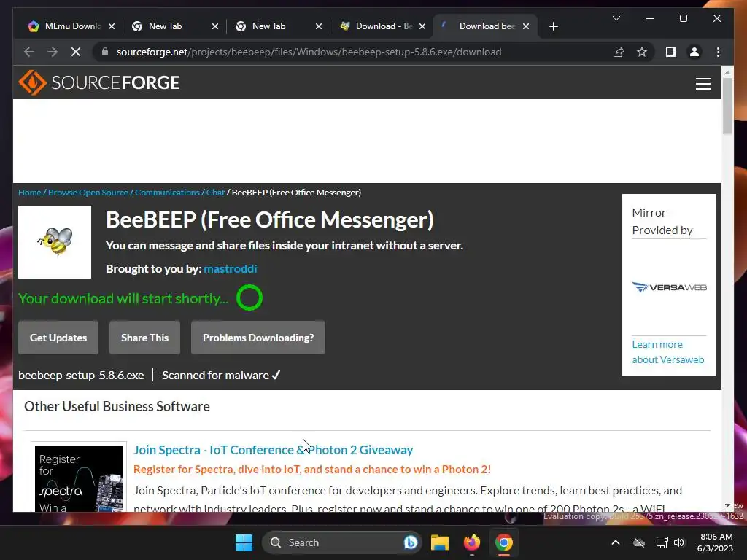
Task: Close the MEmu Download tab
Action: tap(112, 26)
